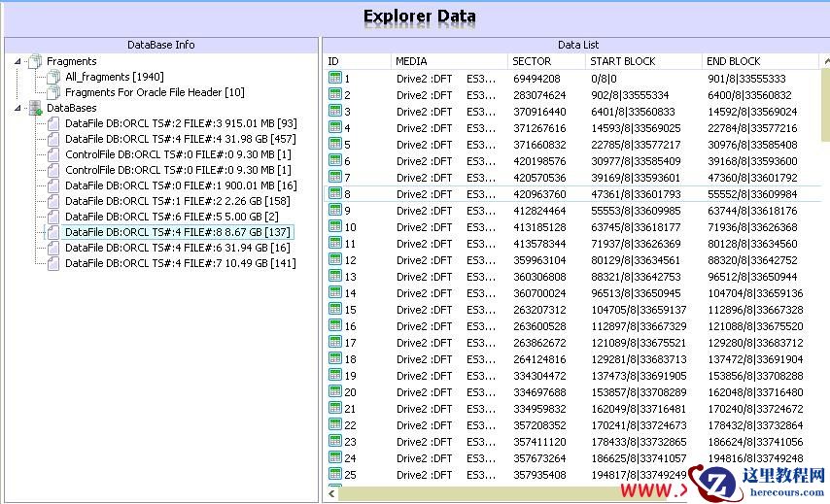Click sector value 283074624
830x504 pixels.
coord(539,95)
